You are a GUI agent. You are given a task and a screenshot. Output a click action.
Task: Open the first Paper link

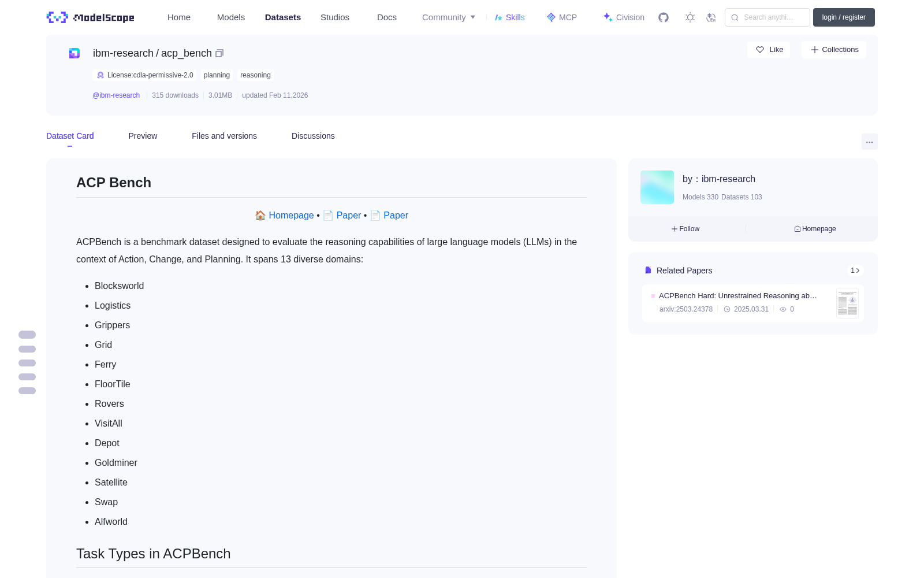349,215
